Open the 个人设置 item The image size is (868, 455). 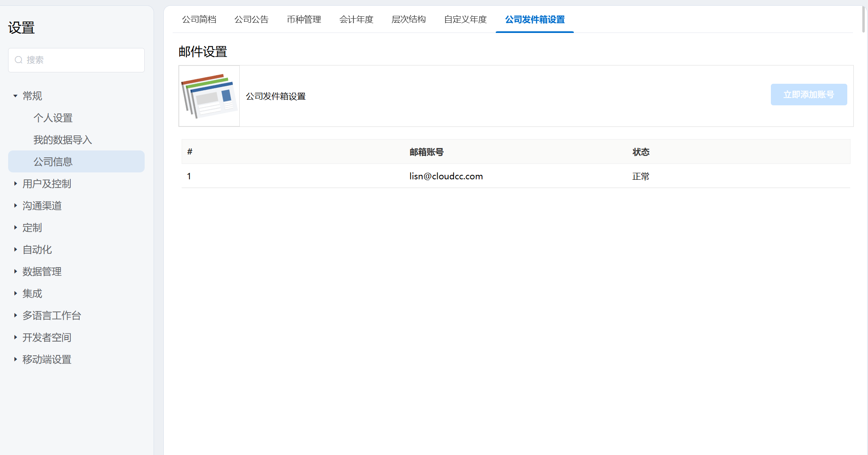tap(53, 118)
